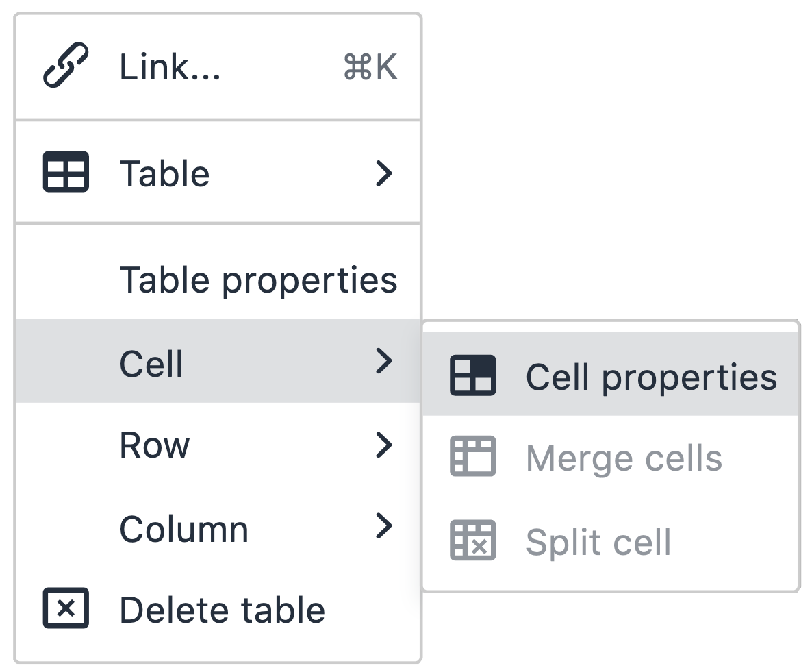812x670 pixels.
Task: Choose the Row menu label
Action: (155, 445)
